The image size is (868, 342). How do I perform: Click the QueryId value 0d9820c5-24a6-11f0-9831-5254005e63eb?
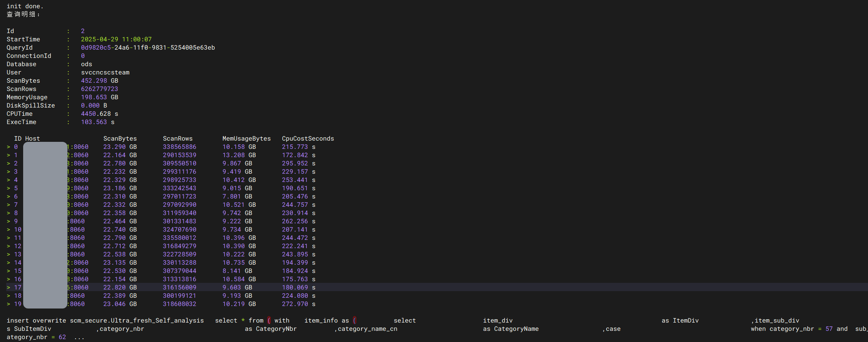click(148, 48)
